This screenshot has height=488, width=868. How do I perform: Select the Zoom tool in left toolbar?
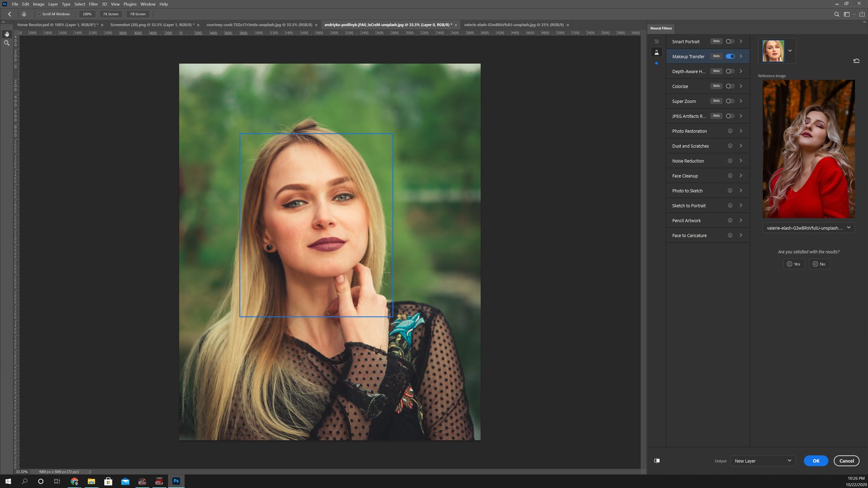tap(7, 43)
